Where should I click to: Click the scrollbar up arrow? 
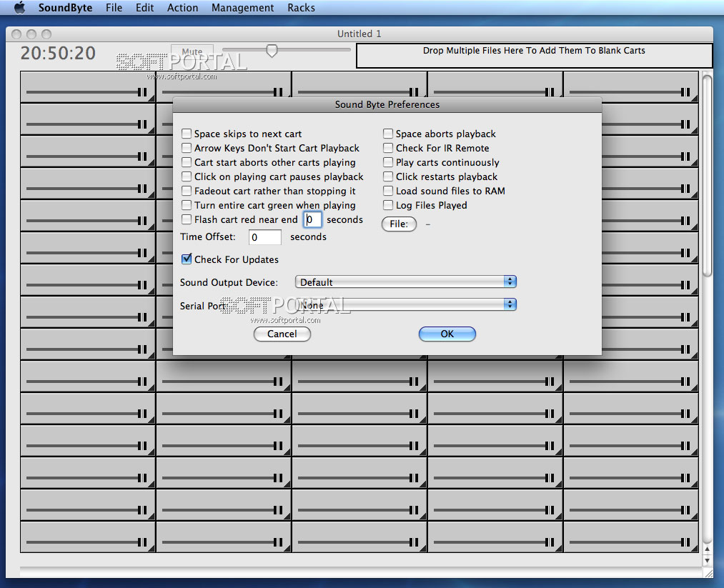[707, 549]
